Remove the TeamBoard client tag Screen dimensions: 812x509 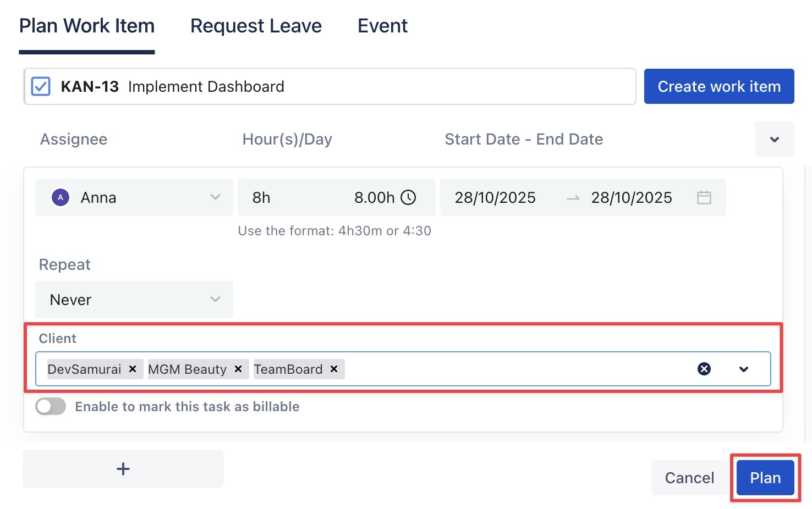click(334, 369)
